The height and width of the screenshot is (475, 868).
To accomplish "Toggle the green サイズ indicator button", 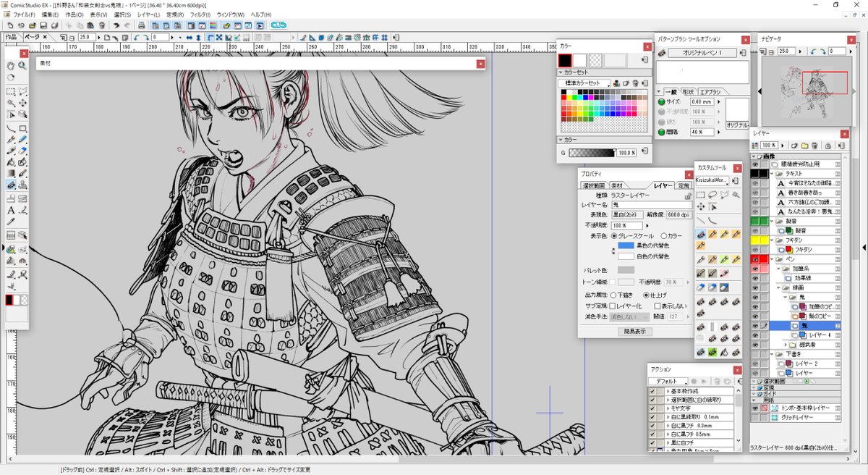I will (x=661, y=102).
